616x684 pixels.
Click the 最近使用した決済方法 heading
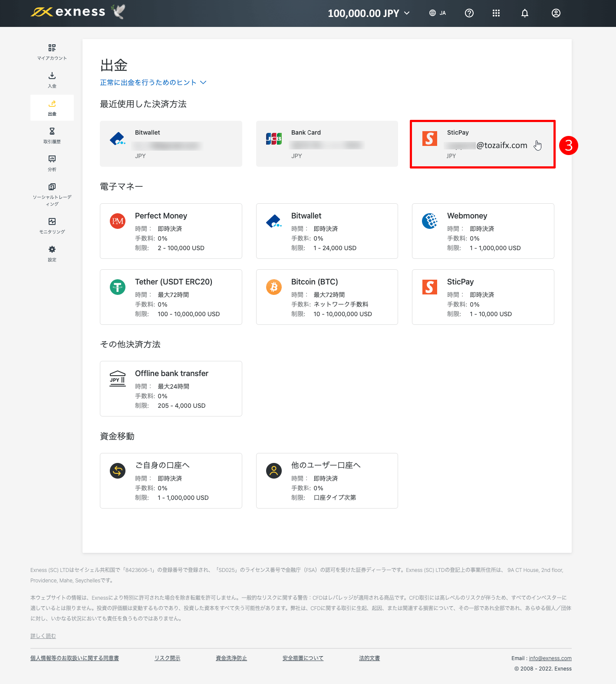coord(143,104)
